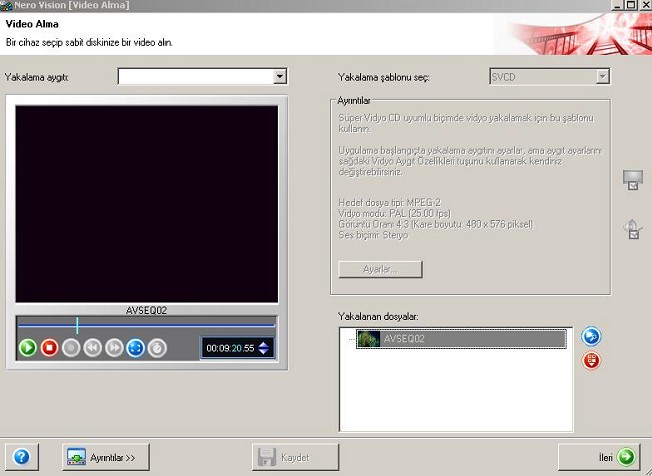This screenshot has height=476, width=652.
Task: Click the Ayarlar... button
Action: tap(380, 269)
